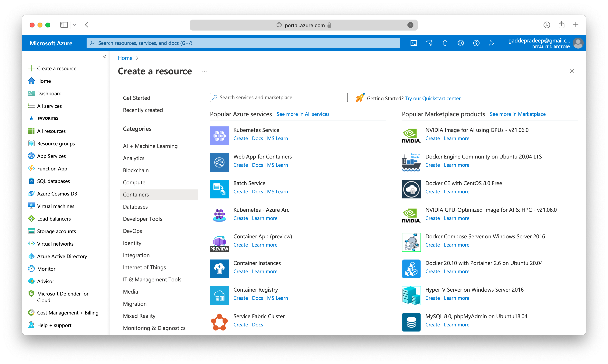
Task: Select AI + Machine Learning category
Action: (x=150, y=146)
